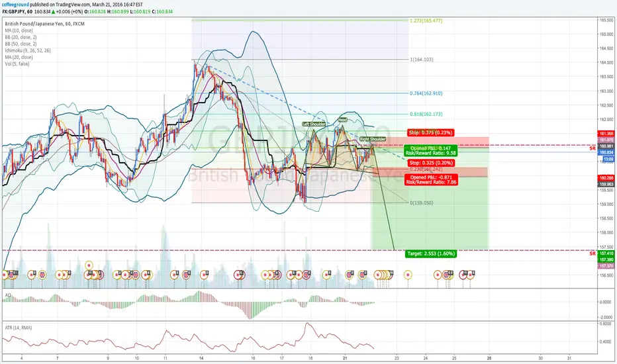Select the Vol (5, false) indicator legend
This screenshot has width=617, height=364.
(x=17, y=64)
